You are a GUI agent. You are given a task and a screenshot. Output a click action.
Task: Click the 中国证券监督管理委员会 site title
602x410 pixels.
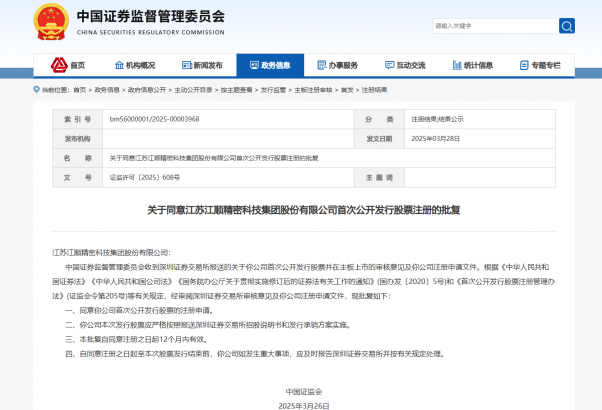(150, 16)
